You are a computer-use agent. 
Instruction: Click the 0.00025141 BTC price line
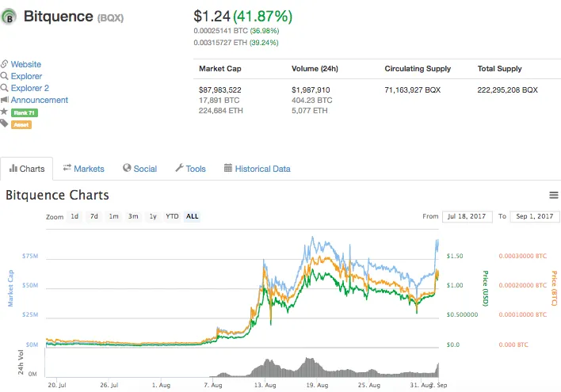(236, 31)
